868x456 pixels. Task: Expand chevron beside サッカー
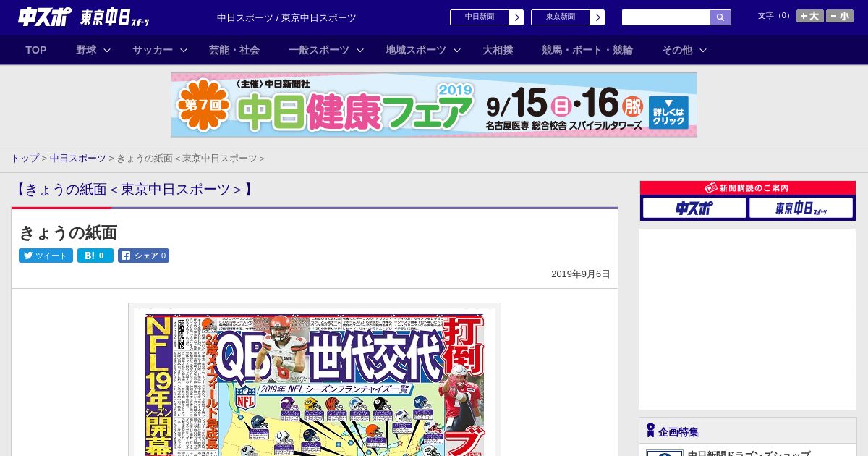(184, 50)
